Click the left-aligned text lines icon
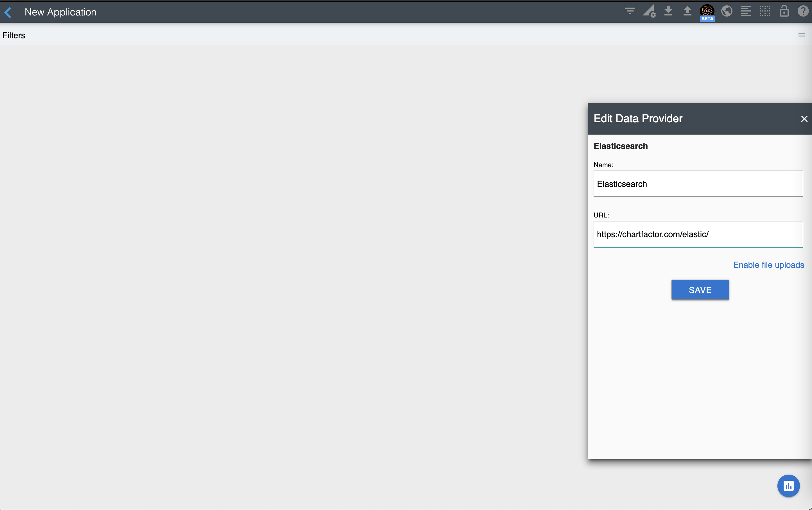 tap(746, 11)
